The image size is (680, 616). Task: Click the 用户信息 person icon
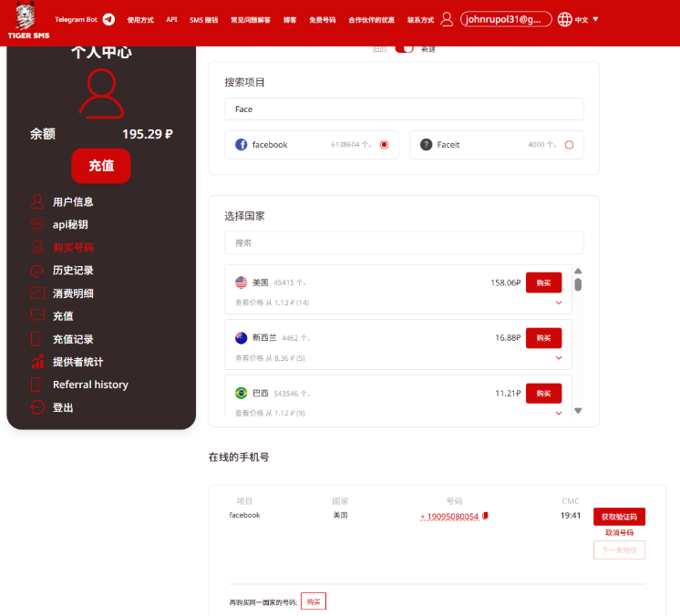click(x=37, y=201)
